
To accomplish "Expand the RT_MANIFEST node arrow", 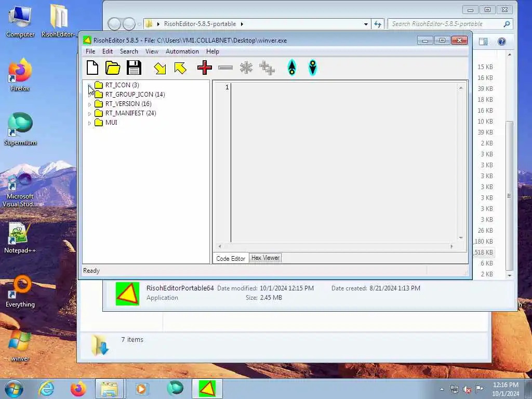I will (89, 114).
